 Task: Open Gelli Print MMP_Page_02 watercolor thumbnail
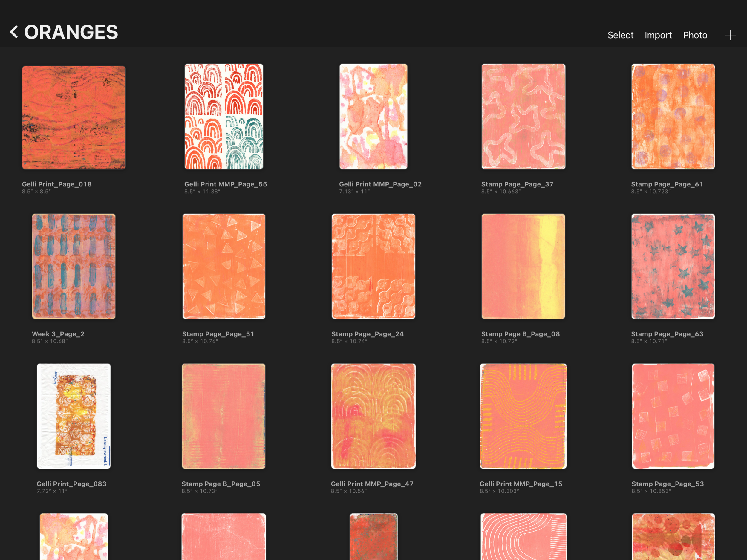tap(373, 117)
